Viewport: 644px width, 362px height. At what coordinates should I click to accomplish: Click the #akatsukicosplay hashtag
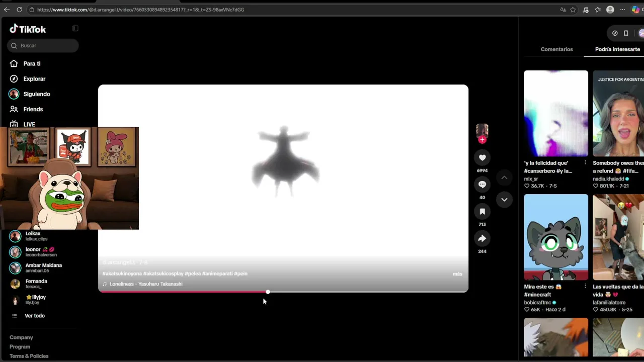(164, 274)
